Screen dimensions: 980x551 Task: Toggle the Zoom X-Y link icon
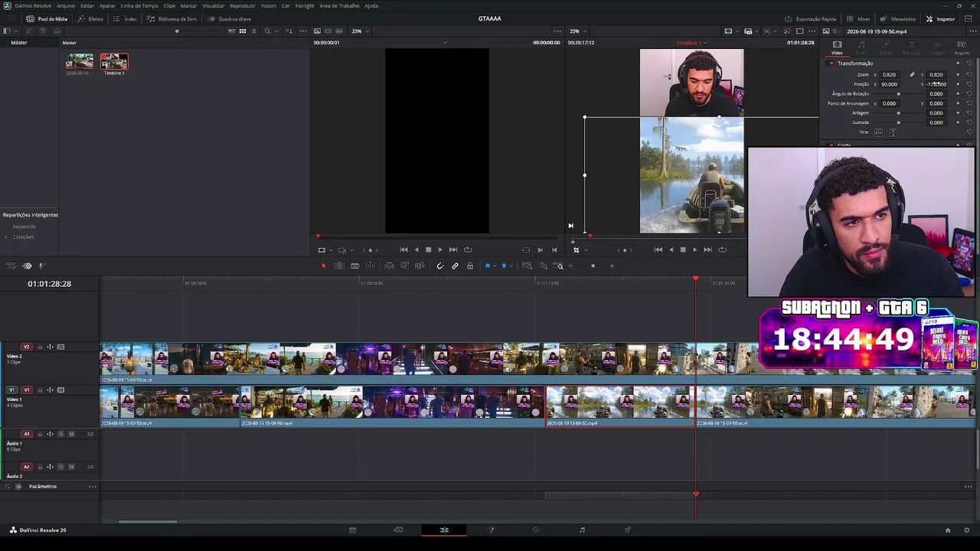[912, 75]
